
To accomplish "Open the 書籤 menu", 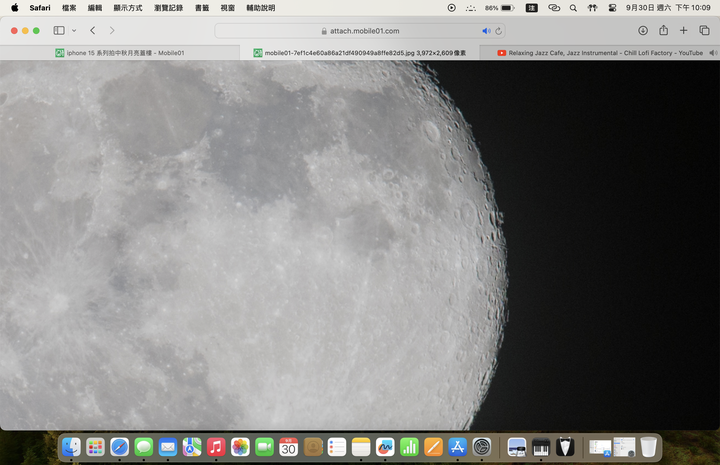I will pos(202,8).
